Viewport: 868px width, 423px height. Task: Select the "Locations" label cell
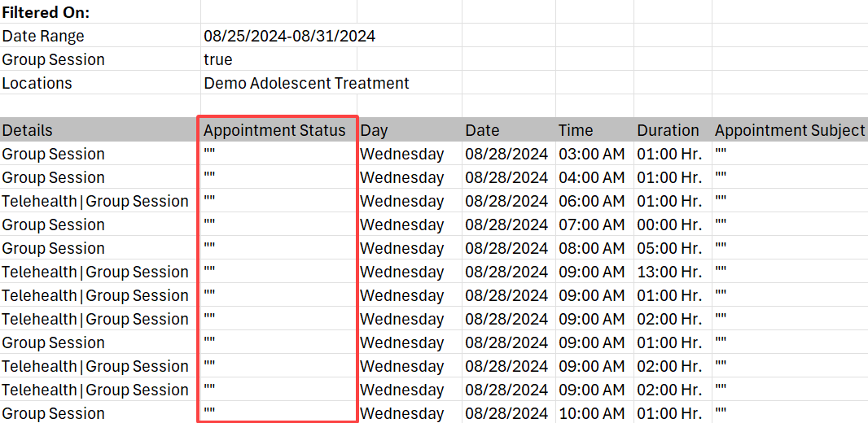pos(37,83)
